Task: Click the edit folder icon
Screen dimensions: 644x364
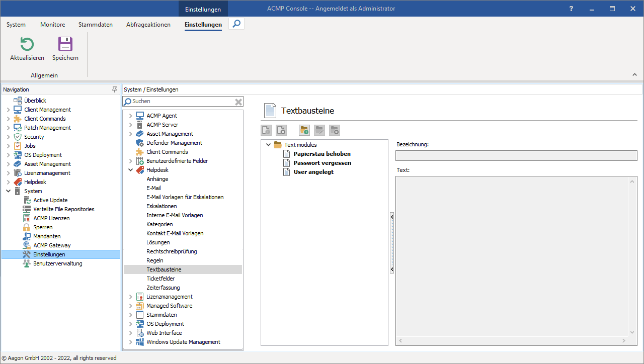Action: (319, 130)
